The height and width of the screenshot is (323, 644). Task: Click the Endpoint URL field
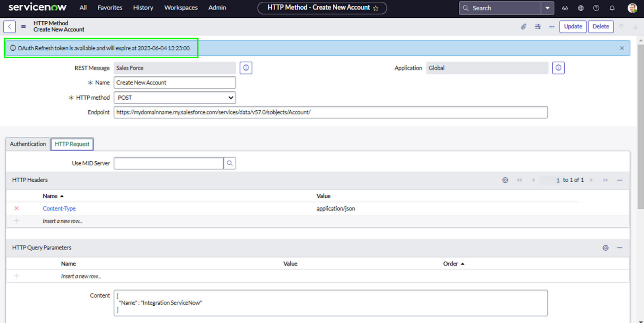pos(330,112)
